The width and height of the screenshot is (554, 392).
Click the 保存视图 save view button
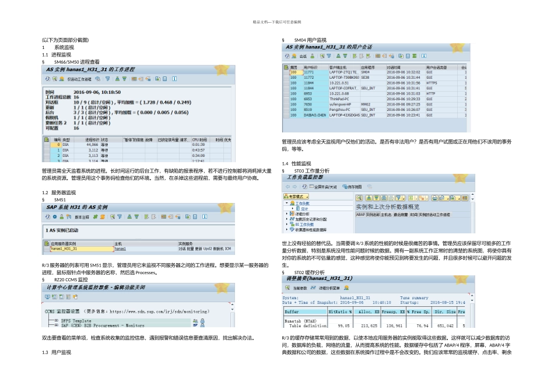click(352, 187)
